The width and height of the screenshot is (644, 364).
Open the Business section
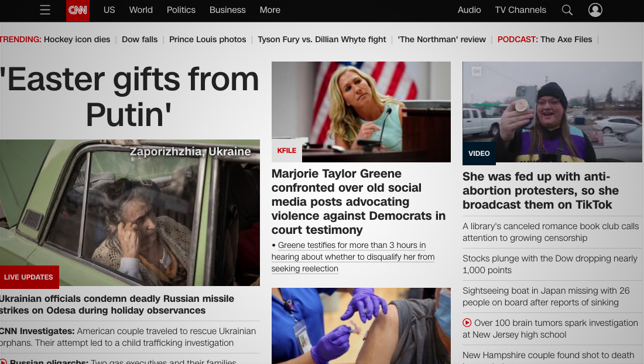(228, 10)
